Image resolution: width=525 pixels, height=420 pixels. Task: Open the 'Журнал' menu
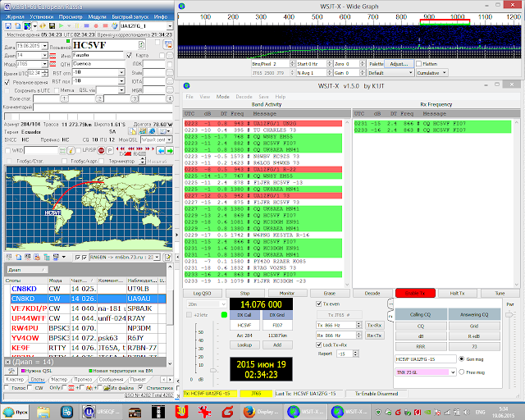15,16
